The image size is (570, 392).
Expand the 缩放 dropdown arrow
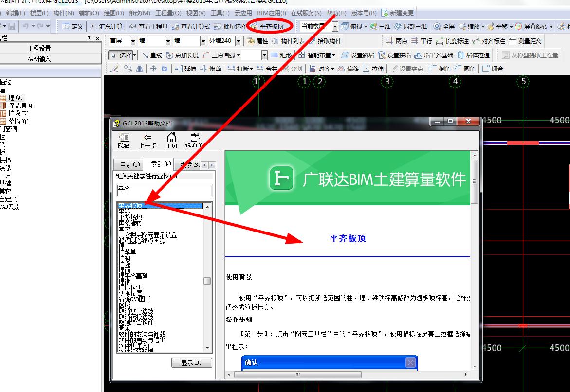[x=483, y=27]
